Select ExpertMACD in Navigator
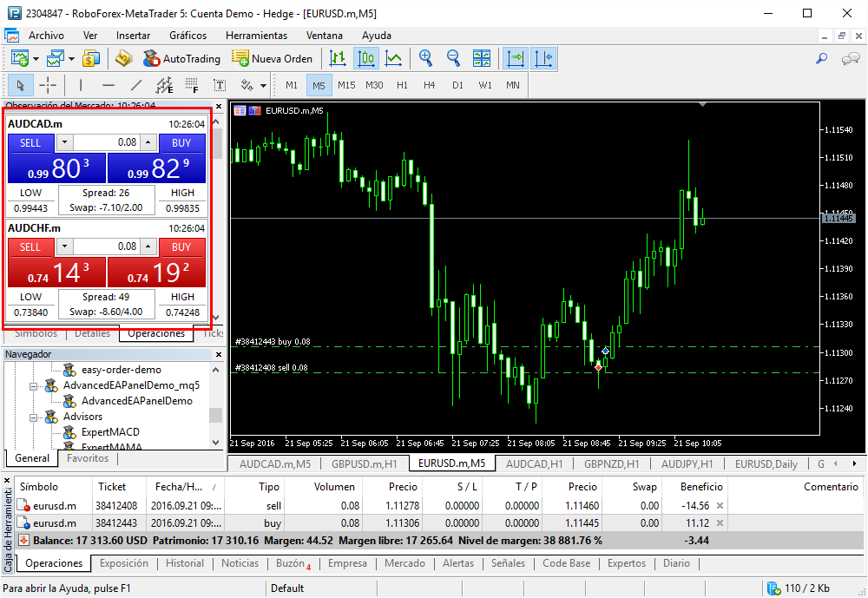Image resolution: width=868 pixels, height=598 pixels. tap(110, 432)
